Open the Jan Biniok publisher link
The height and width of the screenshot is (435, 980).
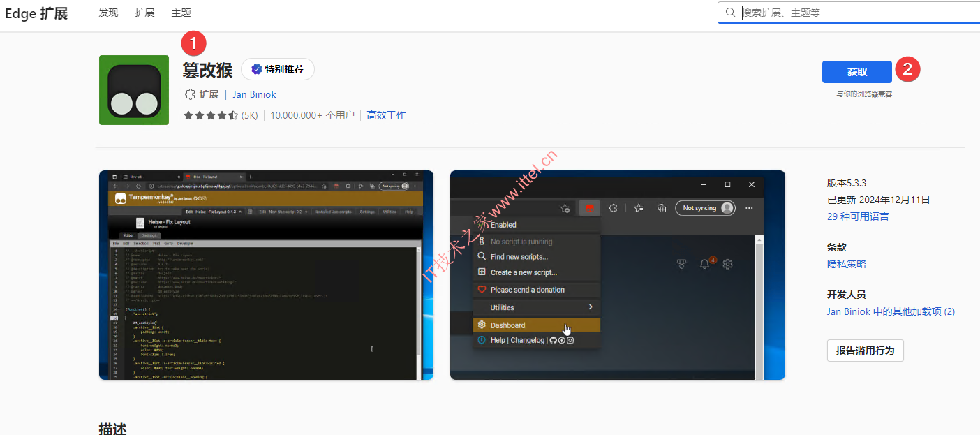coord(254,94)
